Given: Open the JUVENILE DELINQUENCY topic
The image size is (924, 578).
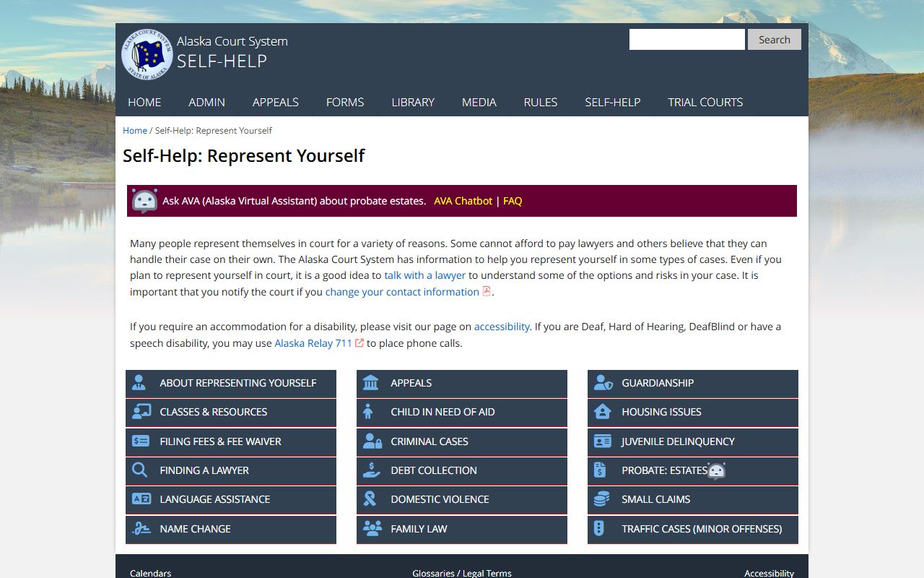Looking at the screenshot, I should [x=693, y=441].
